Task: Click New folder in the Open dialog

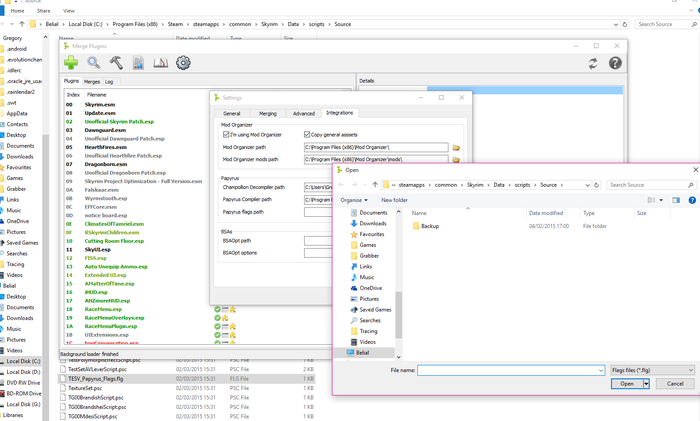Action: click(394, 200)
